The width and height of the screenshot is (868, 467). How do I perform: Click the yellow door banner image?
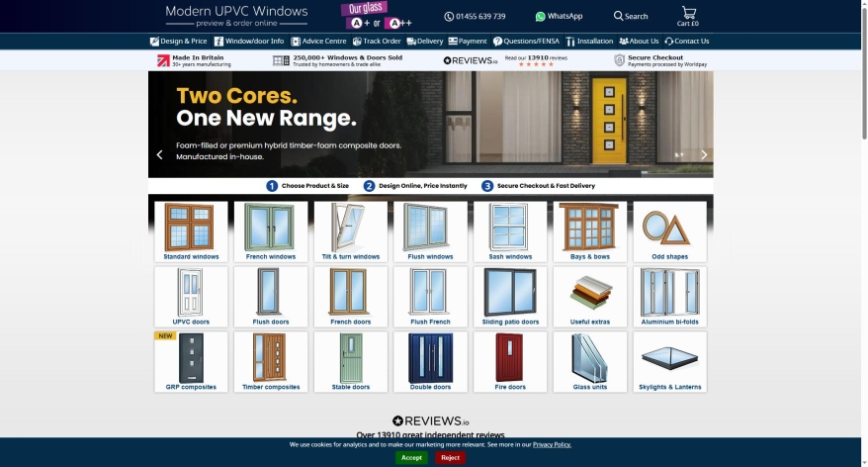(609, 122)
